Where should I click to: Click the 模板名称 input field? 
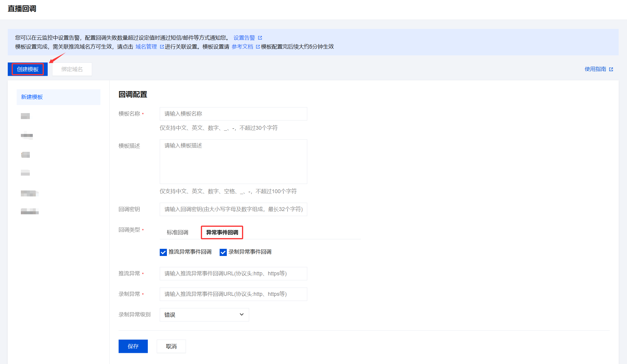pos(233,114)
